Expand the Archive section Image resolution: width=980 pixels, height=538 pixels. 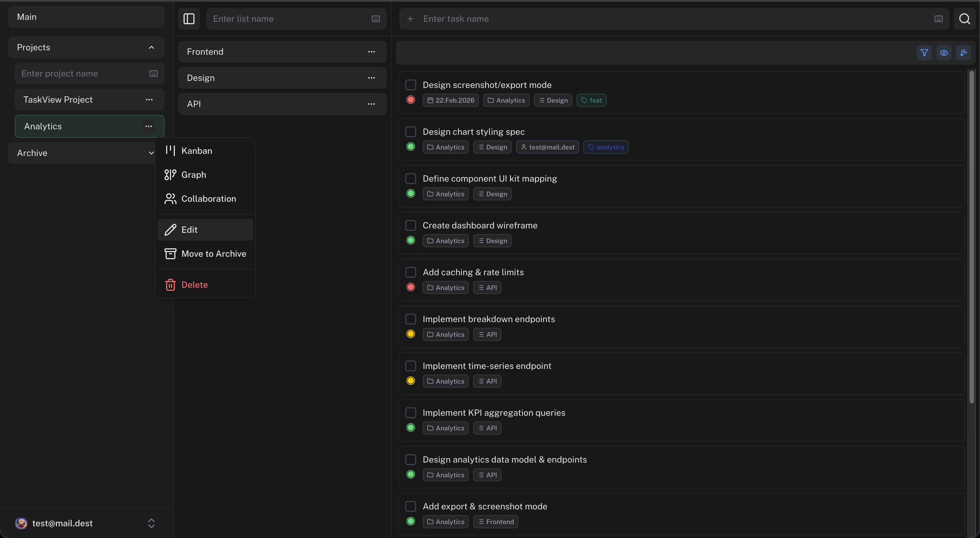151,153
